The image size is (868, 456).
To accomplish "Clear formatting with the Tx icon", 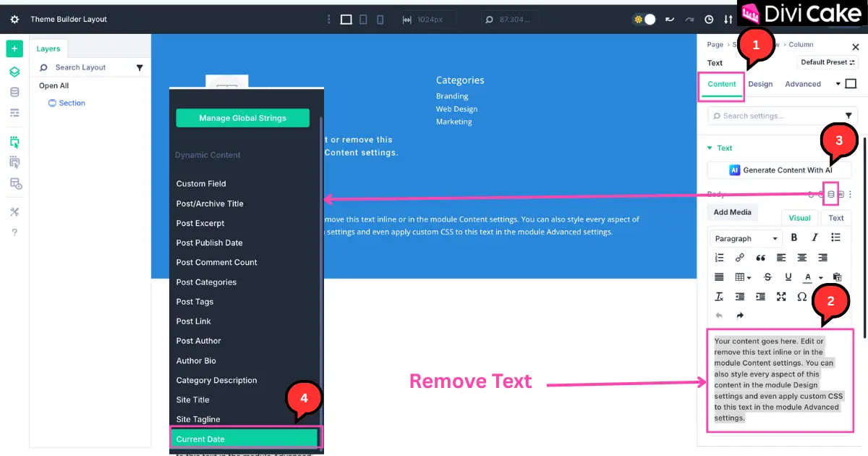I will [719, 297].
